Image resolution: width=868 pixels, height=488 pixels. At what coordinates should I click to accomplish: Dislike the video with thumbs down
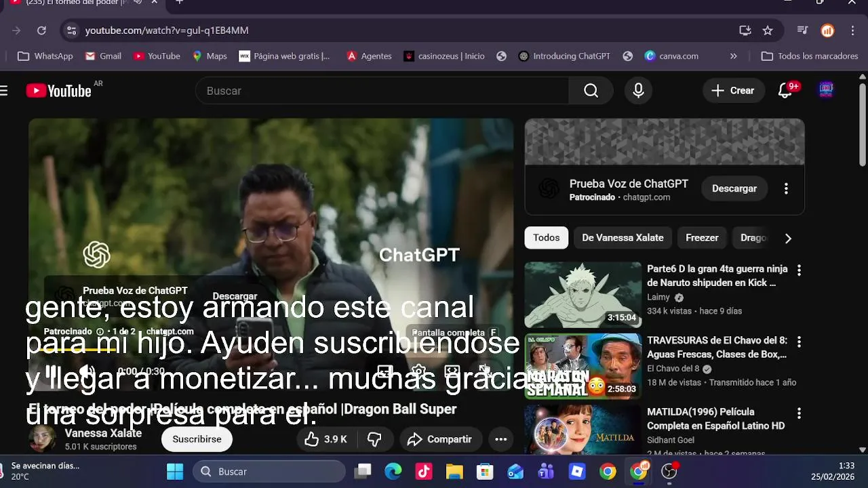pyautogui.click(x=374, y=439)
